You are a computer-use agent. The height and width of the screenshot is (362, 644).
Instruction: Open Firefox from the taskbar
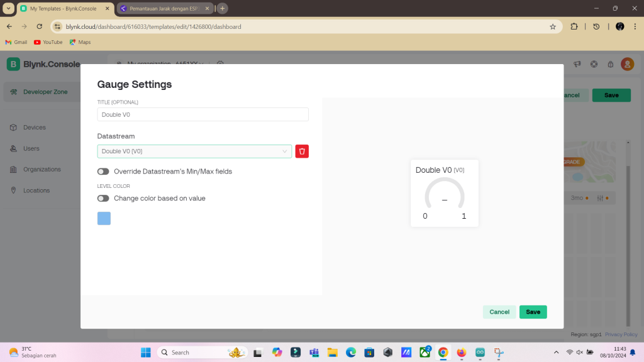pyautogui.click(x=462, y=353)
